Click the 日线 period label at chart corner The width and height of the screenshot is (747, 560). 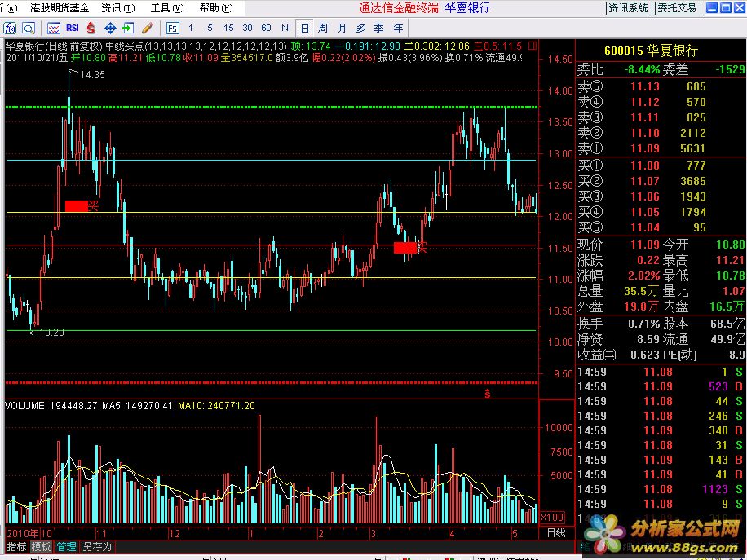pyautogui.click(x=556, y=533)
